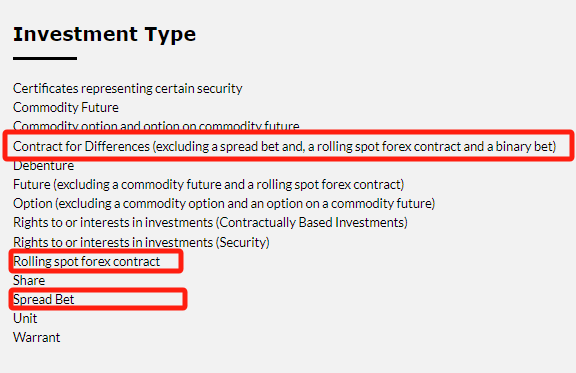Select Certificates representing certain security entry
The image size is (576, 373).
pyautogui.click(x=127, y=89)
